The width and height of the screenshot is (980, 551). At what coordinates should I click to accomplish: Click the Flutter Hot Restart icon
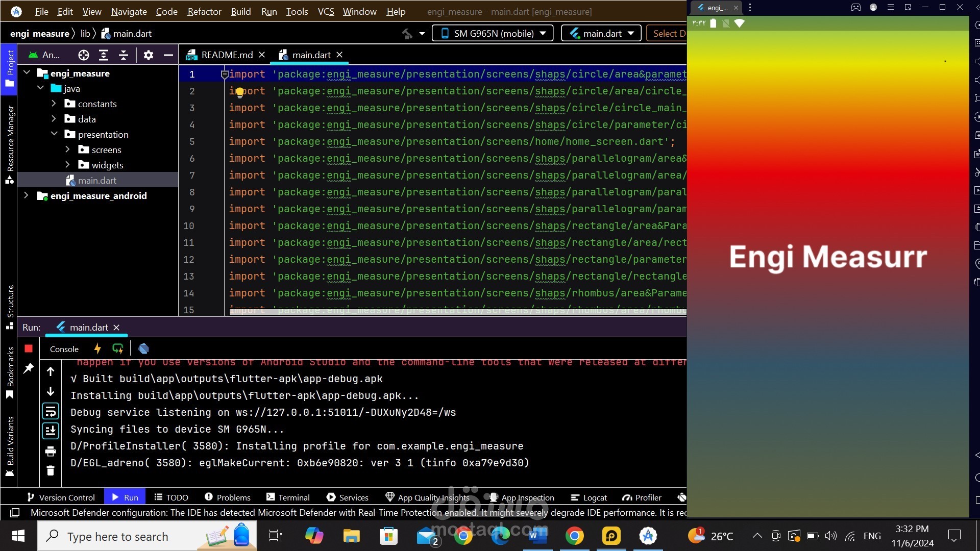118,349
